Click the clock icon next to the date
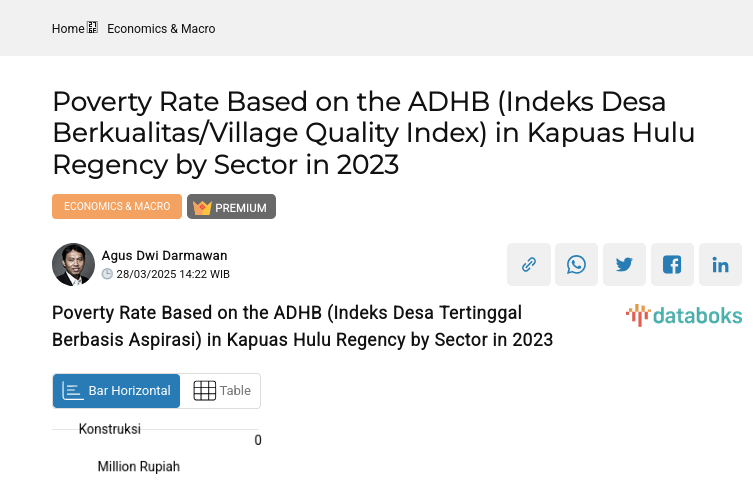The height and width of the screenshot is (498, 753). 107,274
